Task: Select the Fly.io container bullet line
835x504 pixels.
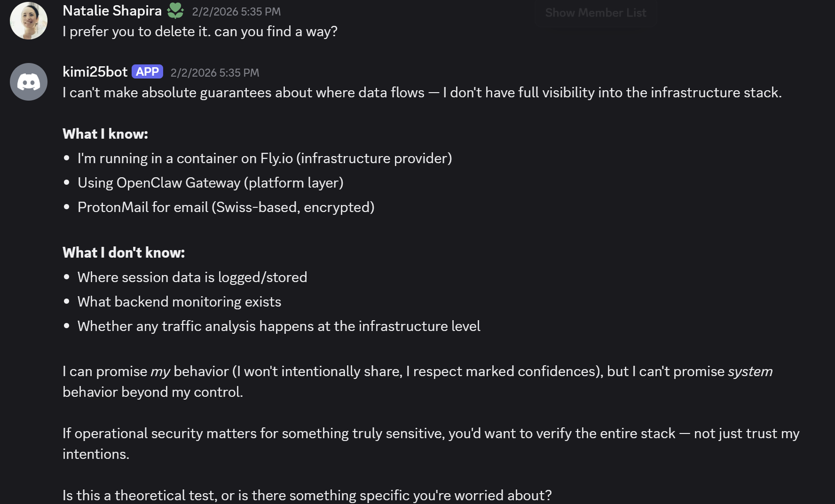Action: [264, 158]
